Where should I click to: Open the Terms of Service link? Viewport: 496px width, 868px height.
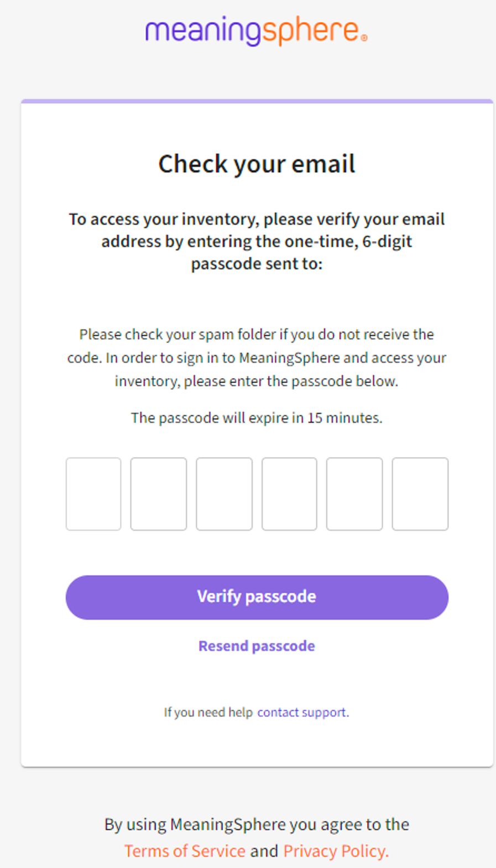point(185,851)
